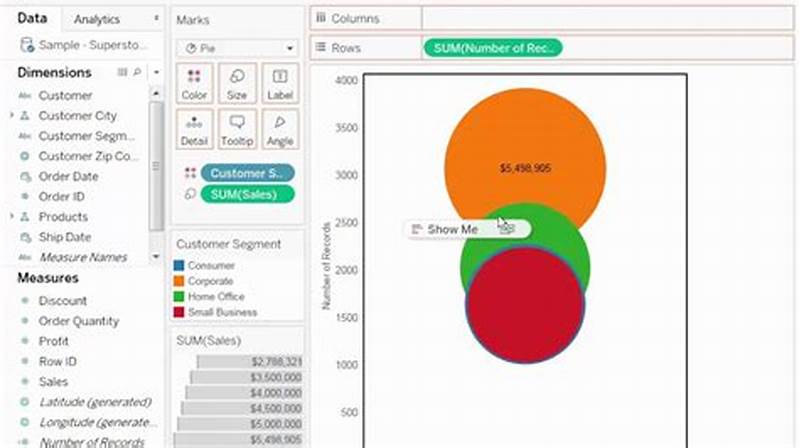Click the Customer Segment legend title

[x=229, y=244]
